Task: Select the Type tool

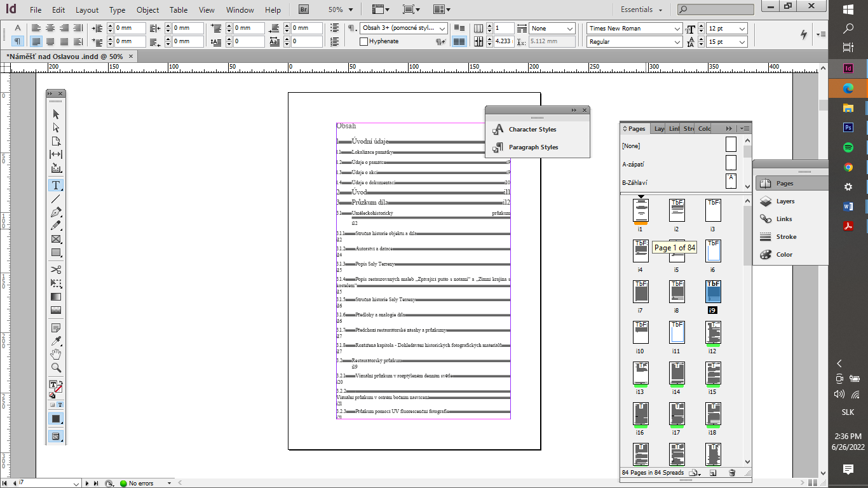Action: tap(55, 185)
